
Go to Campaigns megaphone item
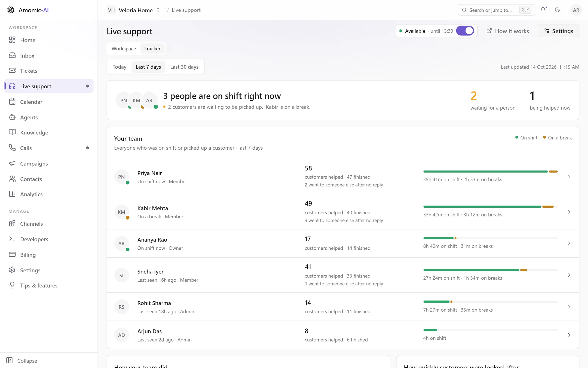pos(49,164)
